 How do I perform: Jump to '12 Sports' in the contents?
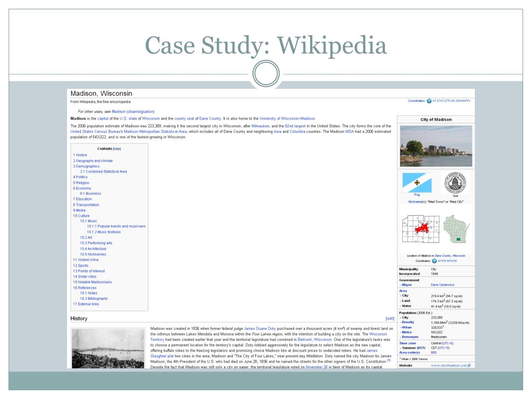click(81, 265)
